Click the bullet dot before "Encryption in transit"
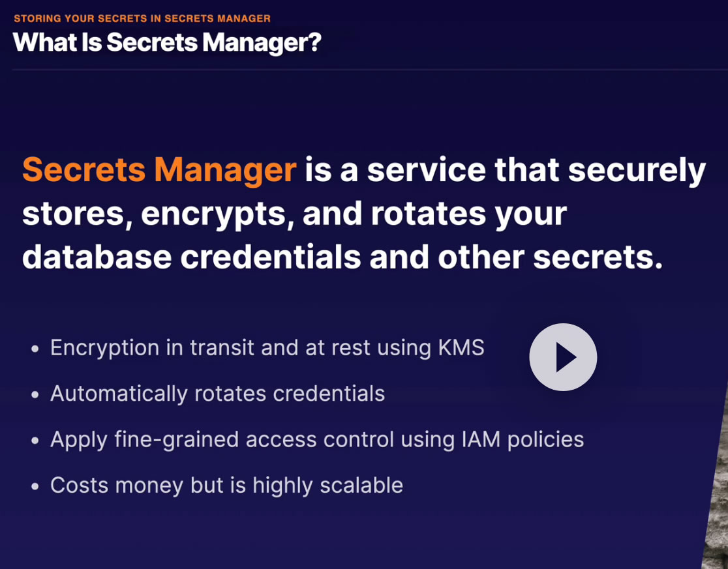 pos(35,349)
